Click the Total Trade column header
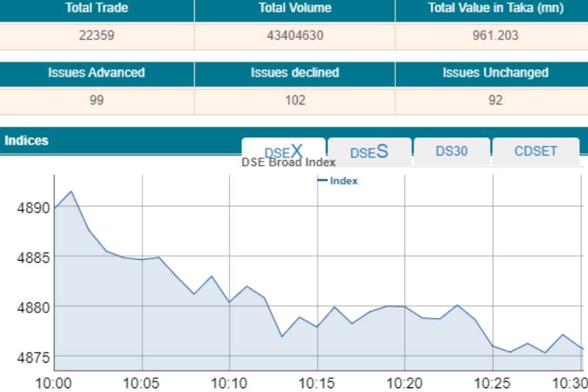588x392 pixels. pyautogui.click(x=97, y=8)
